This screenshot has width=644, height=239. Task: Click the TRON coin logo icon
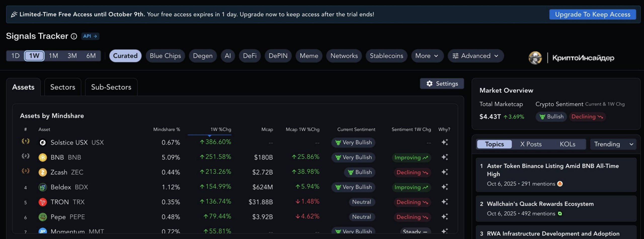43,202
